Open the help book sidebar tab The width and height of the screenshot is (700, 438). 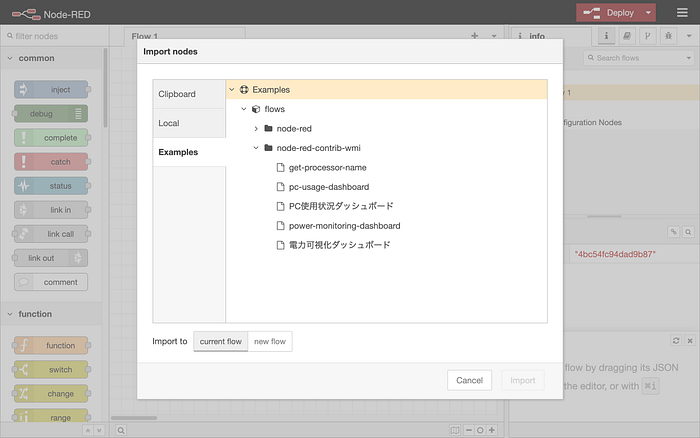coord(627,36)
